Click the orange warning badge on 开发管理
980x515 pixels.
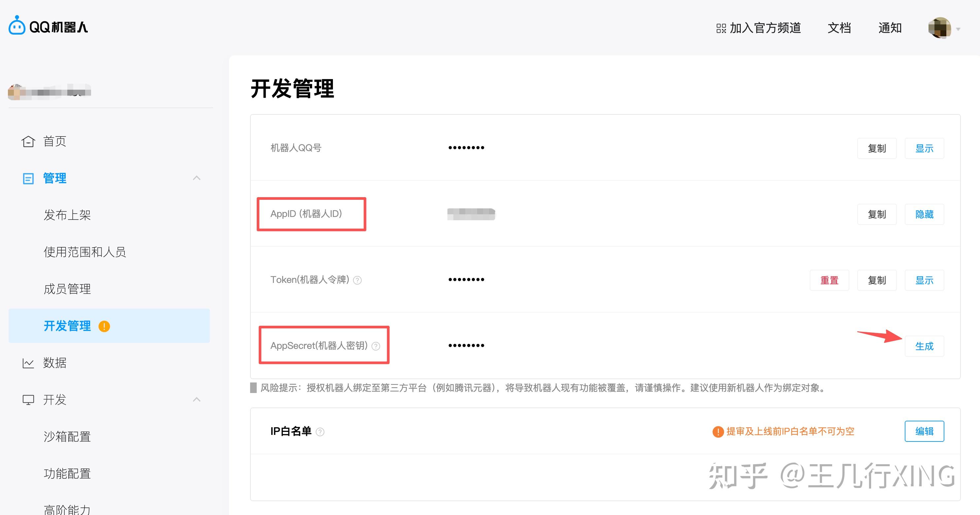tap(104, 326)
